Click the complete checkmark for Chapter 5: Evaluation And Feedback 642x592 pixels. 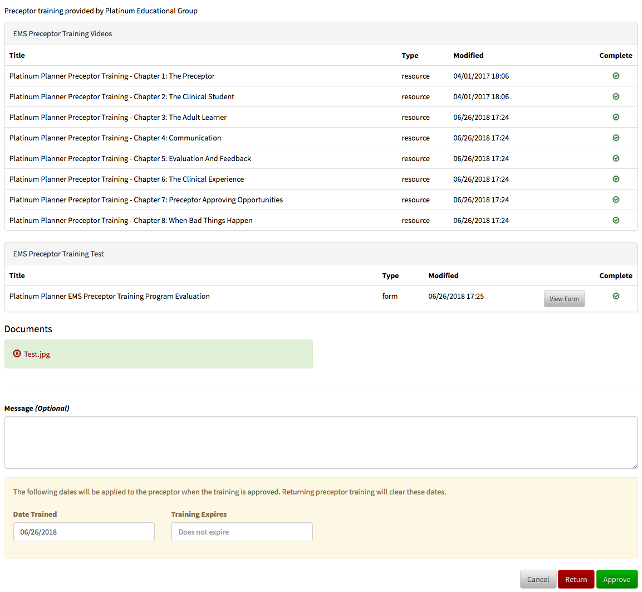click(616, 158)
